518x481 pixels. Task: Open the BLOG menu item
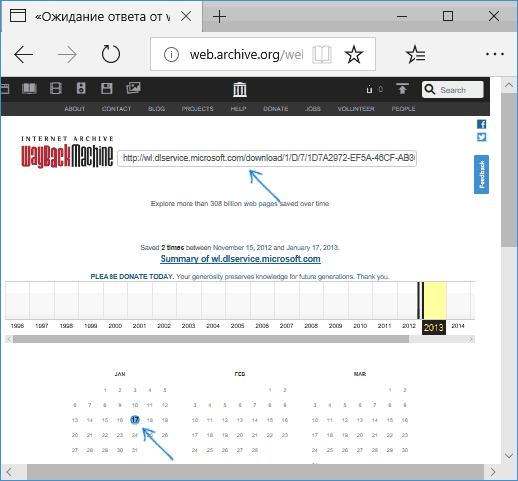[156, 109]
